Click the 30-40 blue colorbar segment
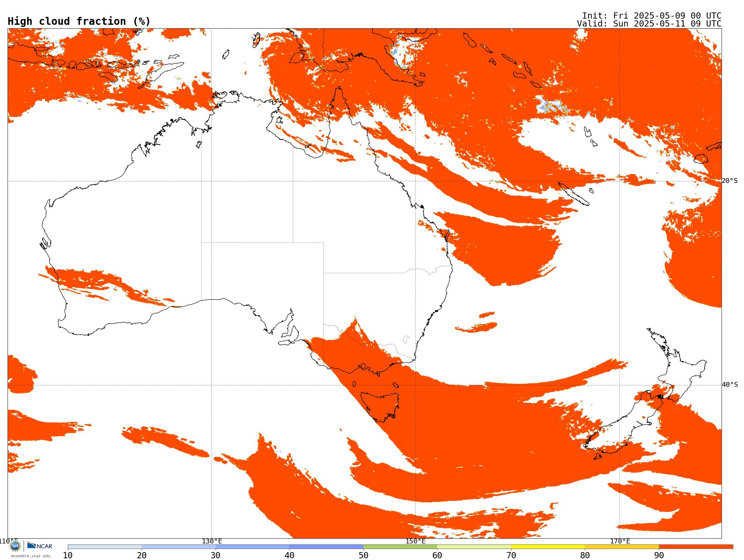 [252, 547]
